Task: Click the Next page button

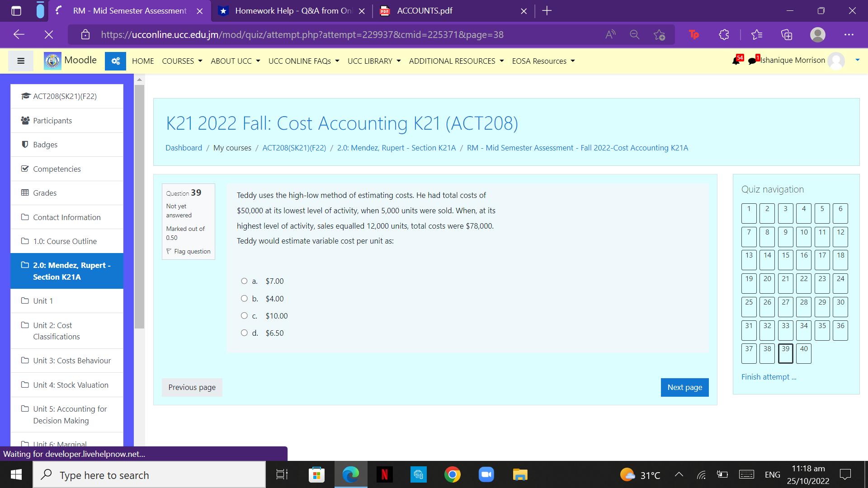Action: pos(684,387)
